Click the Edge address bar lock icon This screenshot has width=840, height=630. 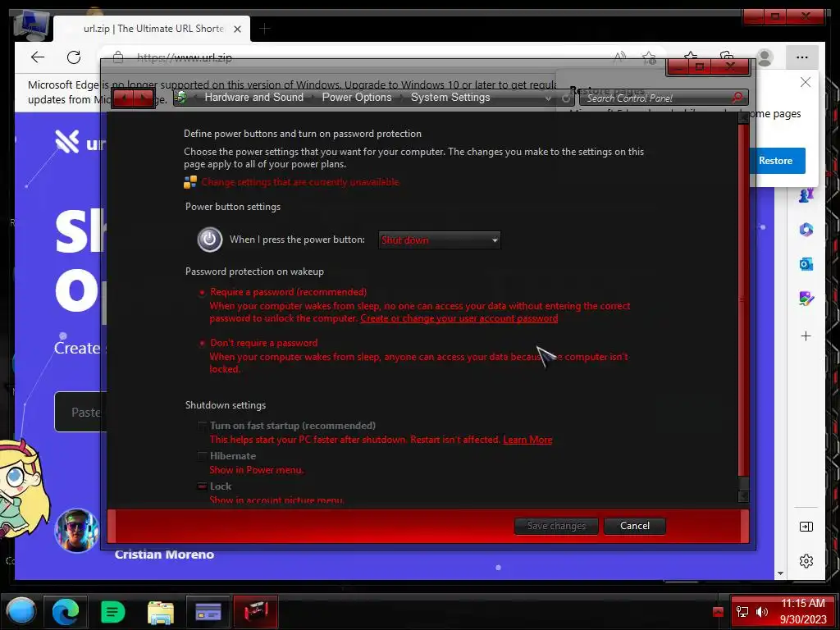[x=118, y=57]
